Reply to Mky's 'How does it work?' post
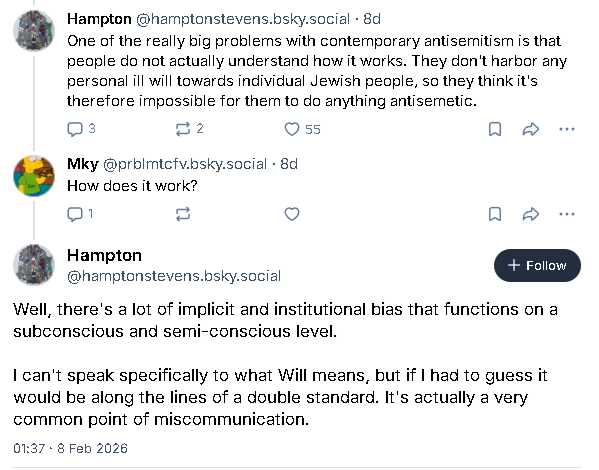This screenshot has height=470, width=599. pos(80,214)
